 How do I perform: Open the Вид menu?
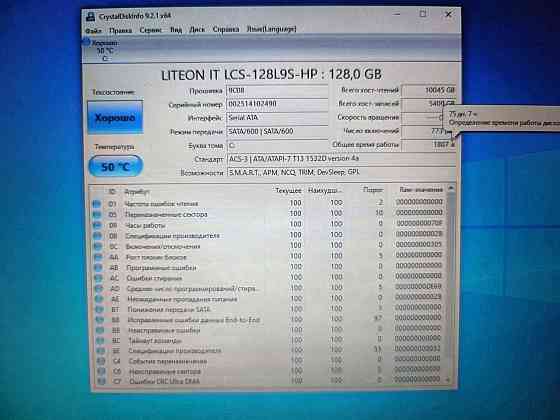pos(176,30)
